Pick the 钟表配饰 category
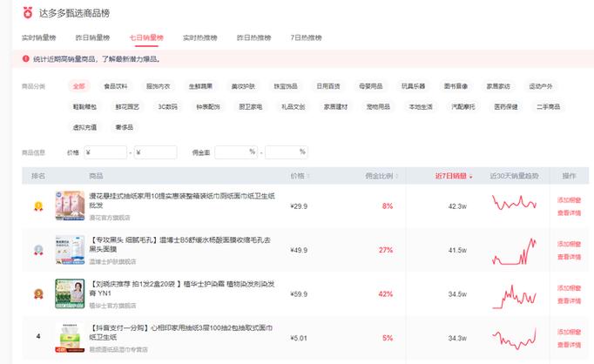 pyautogui.click(x=208, y=107)
